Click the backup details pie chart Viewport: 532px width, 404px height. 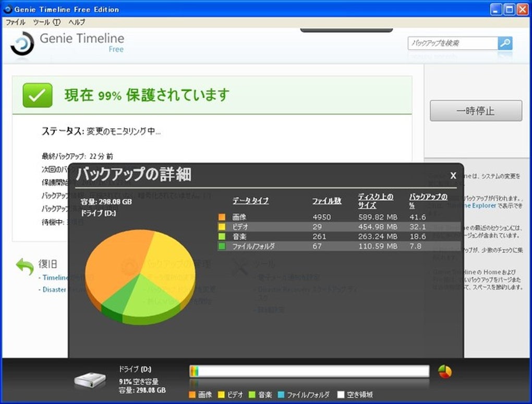(140, 277)
